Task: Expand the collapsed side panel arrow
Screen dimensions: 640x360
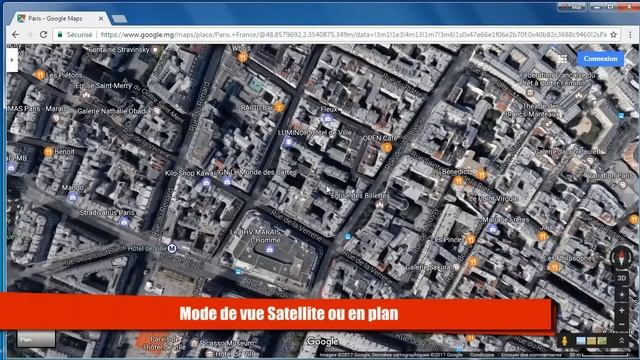Action: [x=12, y=60]
